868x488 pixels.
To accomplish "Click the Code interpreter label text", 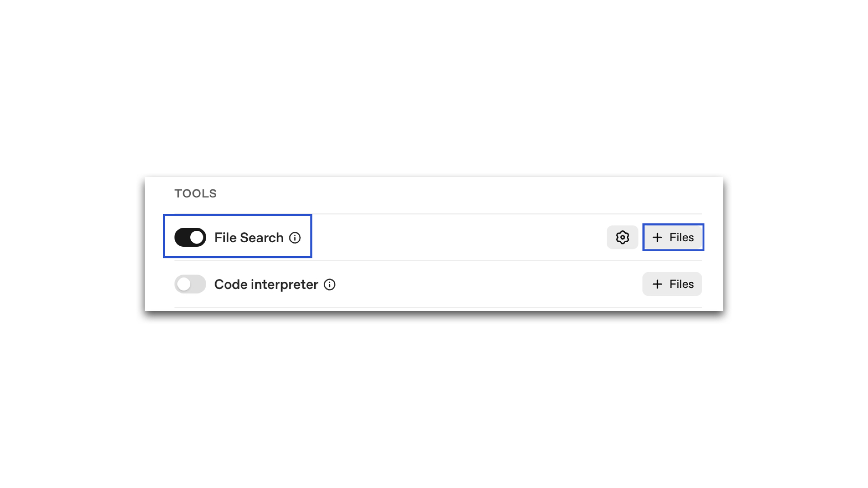I will 266,284.
